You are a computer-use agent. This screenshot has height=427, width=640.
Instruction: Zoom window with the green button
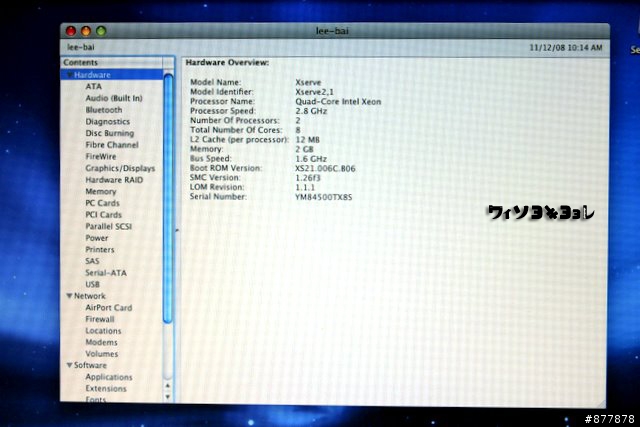(x=101, y=31)
